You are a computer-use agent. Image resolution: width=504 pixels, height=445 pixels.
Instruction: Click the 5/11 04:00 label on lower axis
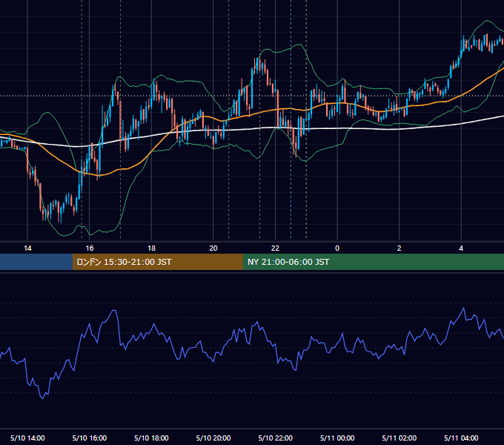pyautogui.click(x=461, y=438)
